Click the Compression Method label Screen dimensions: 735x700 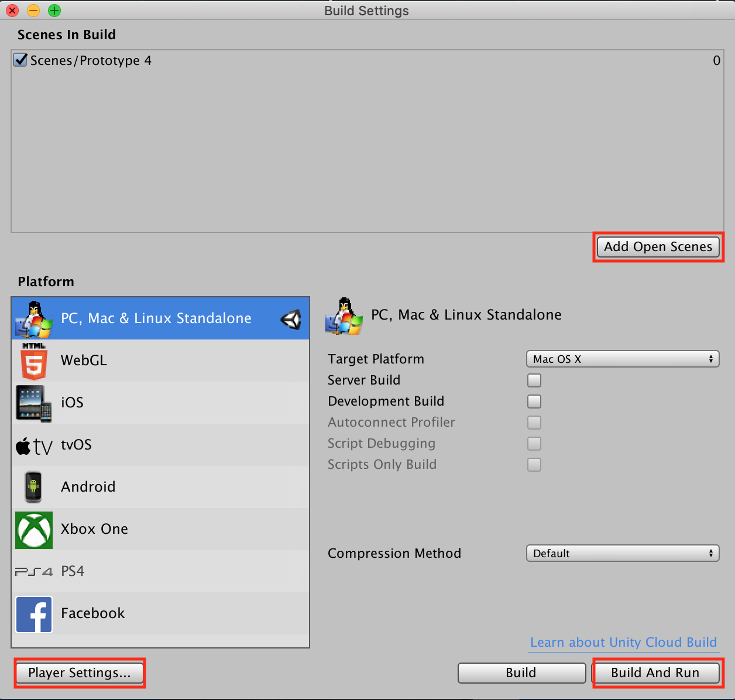(x=394, y=554)
